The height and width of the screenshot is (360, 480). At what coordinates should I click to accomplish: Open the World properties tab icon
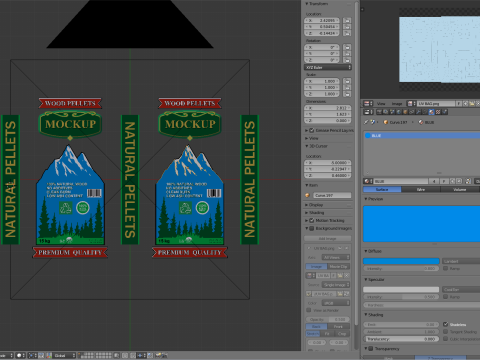click(399, 112)
